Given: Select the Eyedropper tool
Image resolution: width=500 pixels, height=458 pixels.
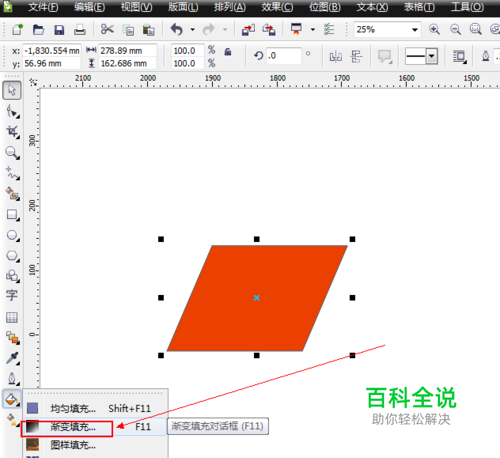Looking at the screenshot, I should click(12, 358).
